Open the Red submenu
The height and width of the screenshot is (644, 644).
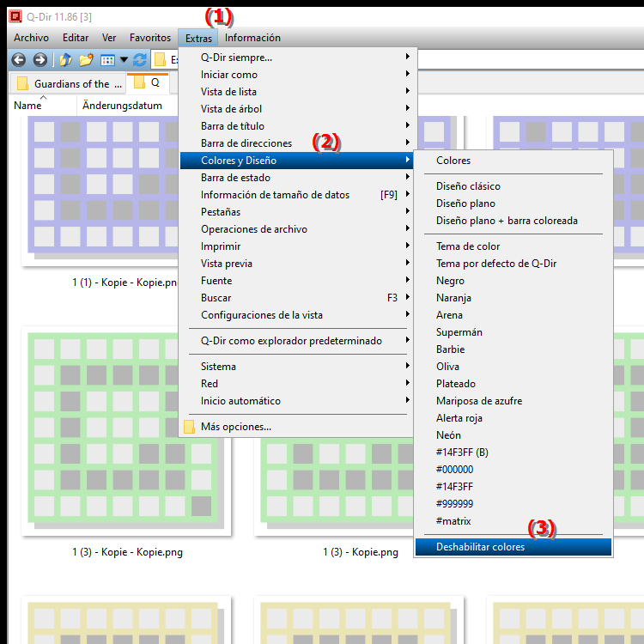click(x=295, y=384)
